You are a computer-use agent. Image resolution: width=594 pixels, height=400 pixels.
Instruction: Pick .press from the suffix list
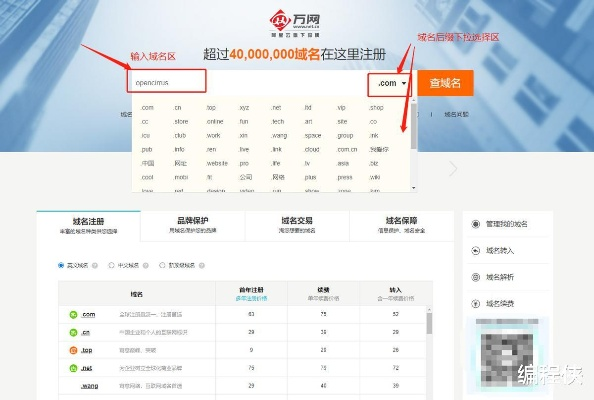tap(344, 177)
